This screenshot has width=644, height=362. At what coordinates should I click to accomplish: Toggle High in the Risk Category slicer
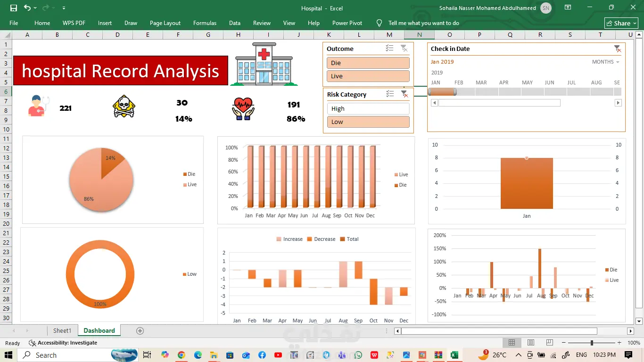[368, 108]
